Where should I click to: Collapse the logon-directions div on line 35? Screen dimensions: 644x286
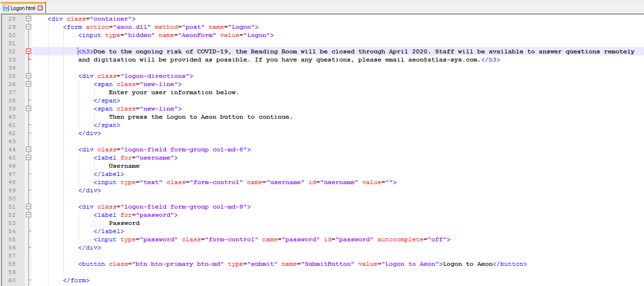tap(29, 76)
